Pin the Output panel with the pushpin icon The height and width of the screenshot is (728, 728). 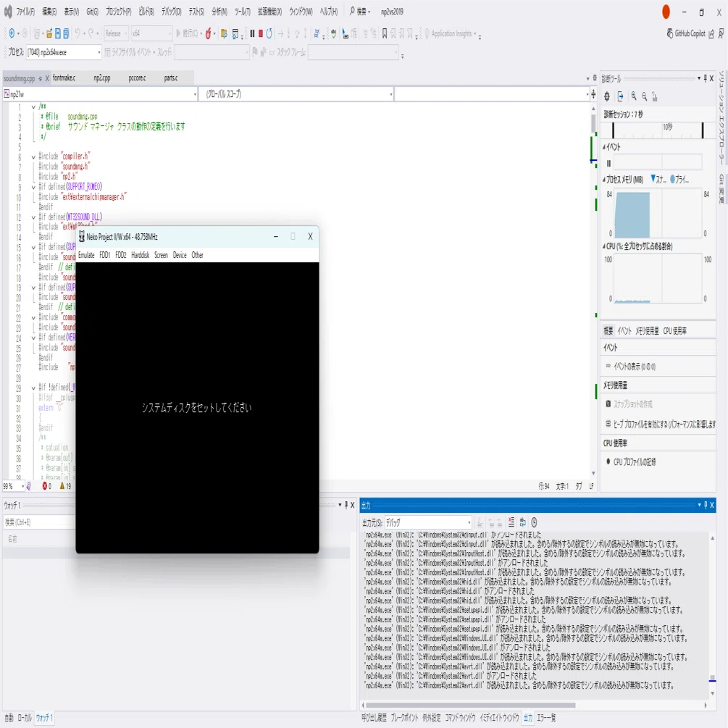[706, 505]
